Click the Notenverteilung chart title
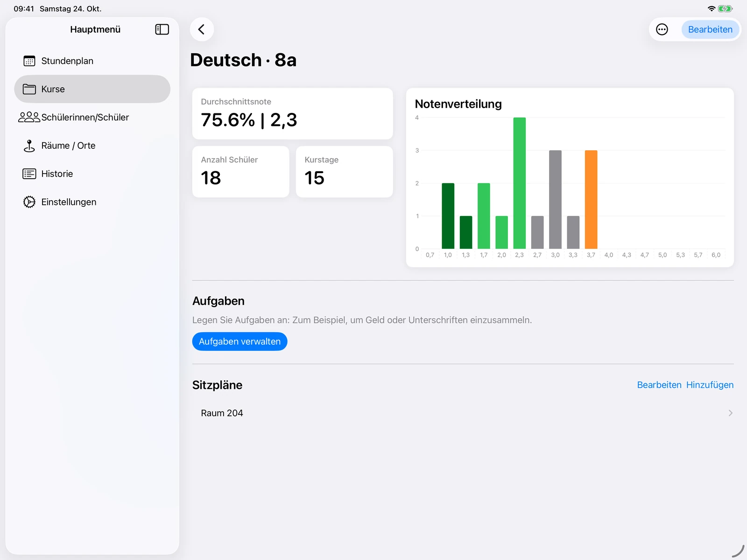 [458, 104]
